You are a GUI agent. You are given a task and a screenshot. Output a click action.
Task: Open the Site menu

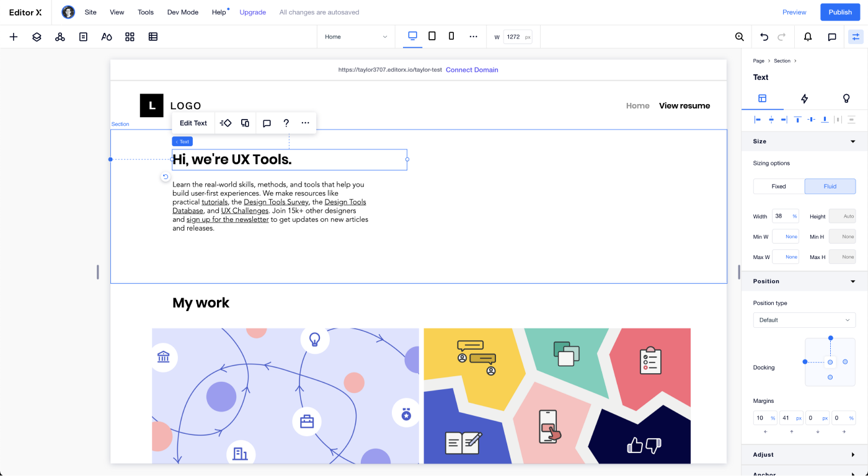(91, 12)
